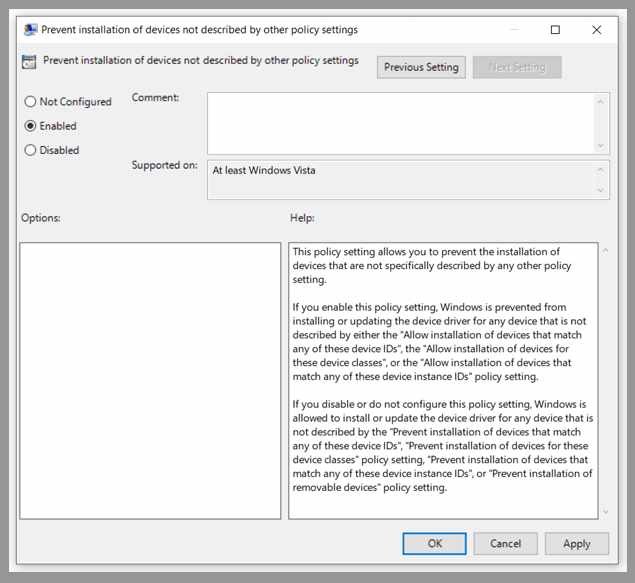Click the 'Help:' label
The height and width of the screenshot is (583, 635).
coord(302,218)
